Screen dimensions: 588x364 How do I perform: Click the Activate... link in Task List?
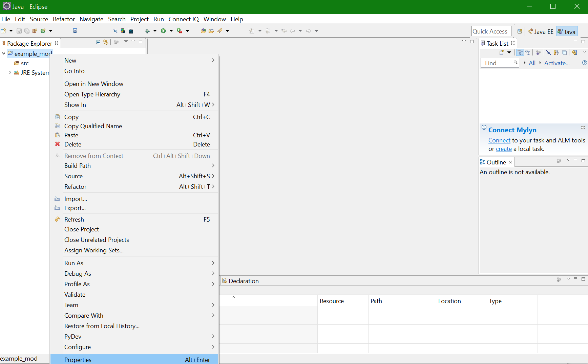pyautogui.click(x=557, y=63)
